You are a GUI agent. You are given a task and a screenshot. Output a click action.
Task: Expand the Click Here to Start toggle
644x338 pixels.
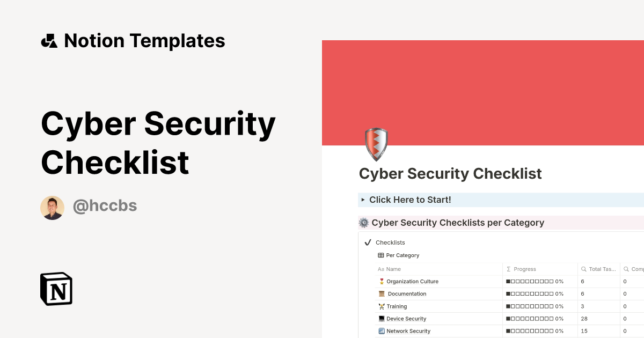363,200
